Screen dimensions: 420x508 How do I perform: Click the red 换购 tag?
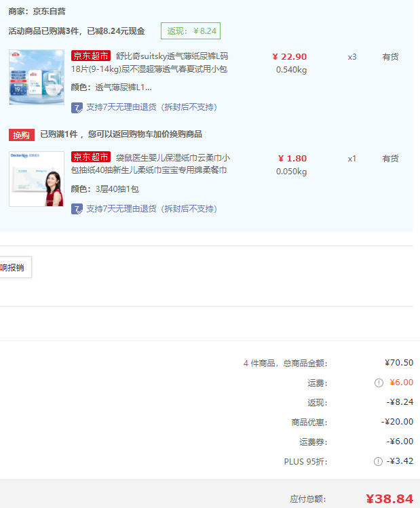22,135
